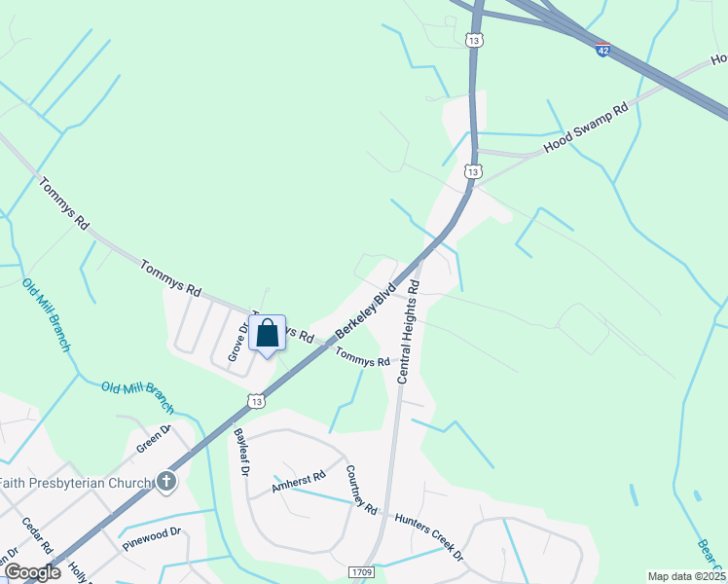728x584 pixels.
Task: Select the Hunters Creek Dr label
Action: coord(429,537)
